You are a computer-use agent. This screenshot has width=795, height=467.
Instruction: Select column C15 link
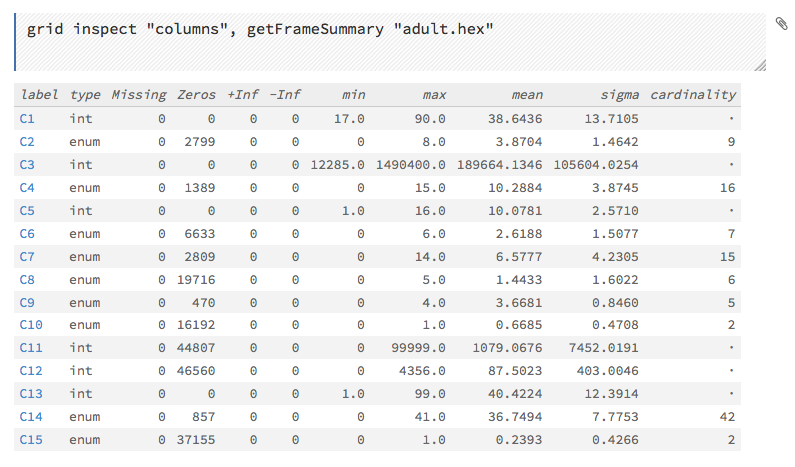[x=31, y=440]
